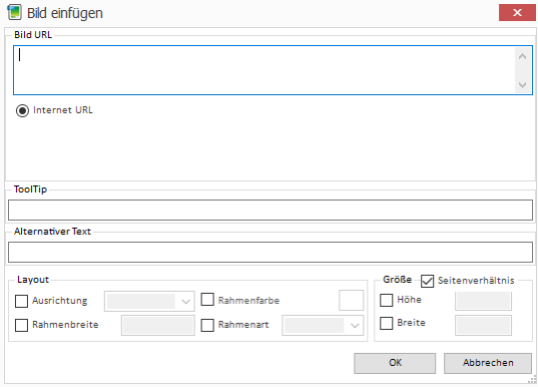Click the Bild URL scroll up arrow

tap(523, 56)
